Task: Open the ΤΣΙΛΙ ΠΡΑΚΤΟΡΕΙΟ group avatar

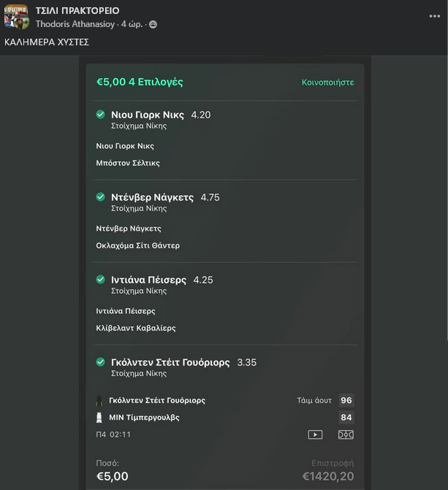Action: 17,17
